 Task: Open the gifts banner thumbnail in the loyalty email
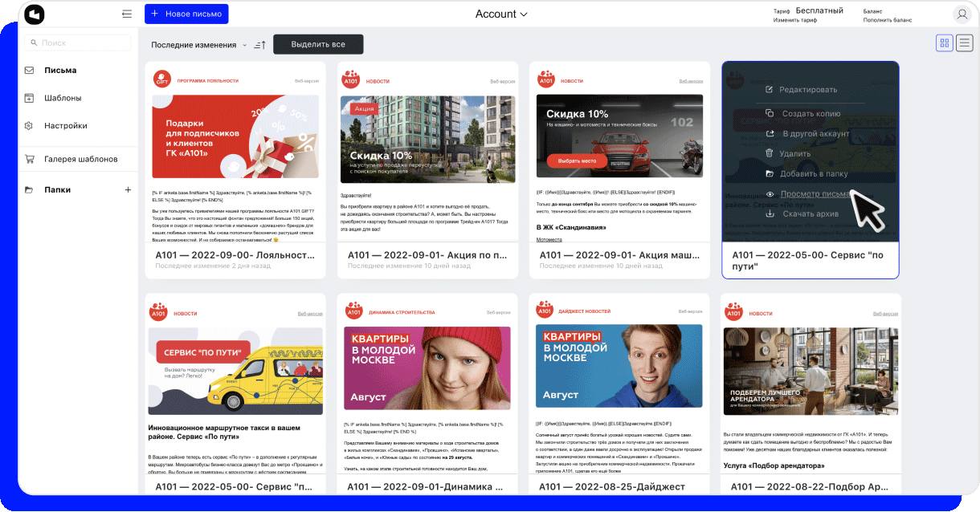click(x=235, y=136)
